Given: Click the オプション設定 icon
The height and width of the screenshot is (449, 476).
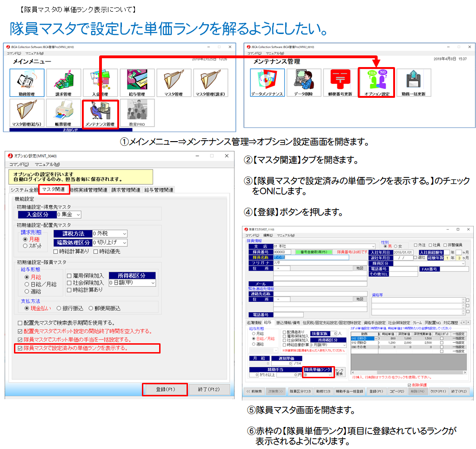Looking at the screenshot, I should coord(376,82).
